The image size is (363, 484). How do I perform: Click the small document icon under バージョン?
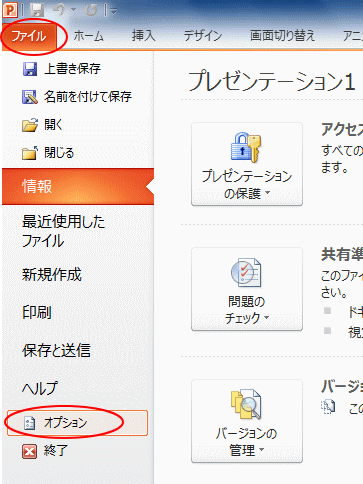pyautogui.click(x=328, y=407)
